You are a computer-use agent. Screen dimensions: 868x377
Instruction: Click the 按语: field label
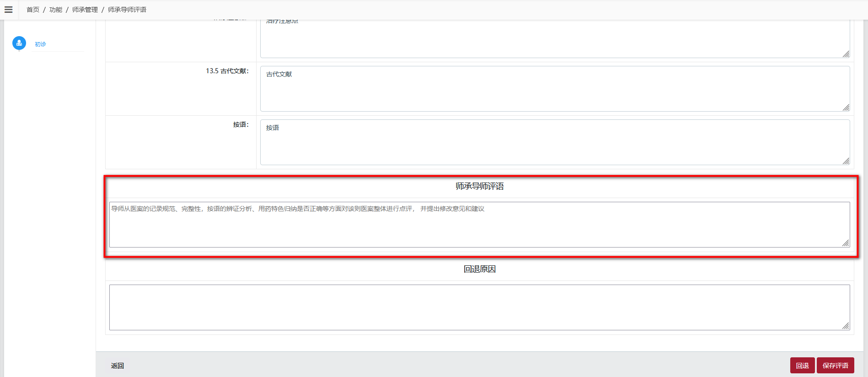pyautogui.click(x=241, y=124)
